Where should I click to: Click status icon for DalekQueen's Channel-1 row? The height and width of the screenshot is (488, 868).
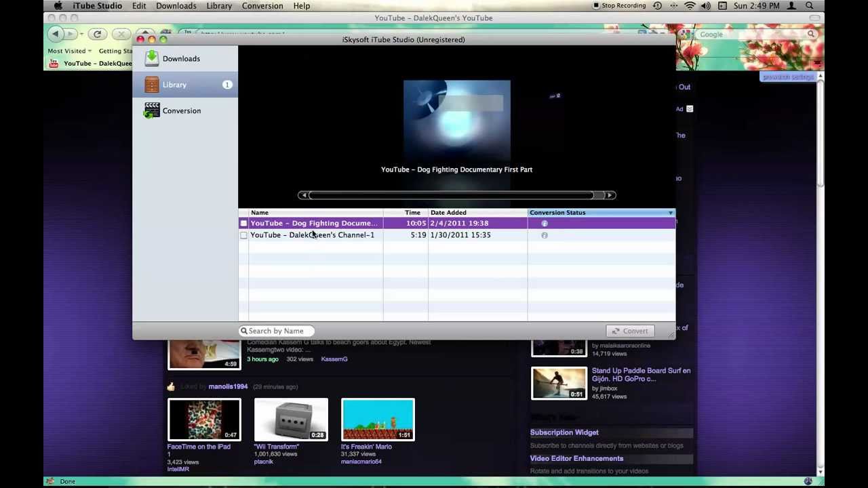tap(545, 235)
